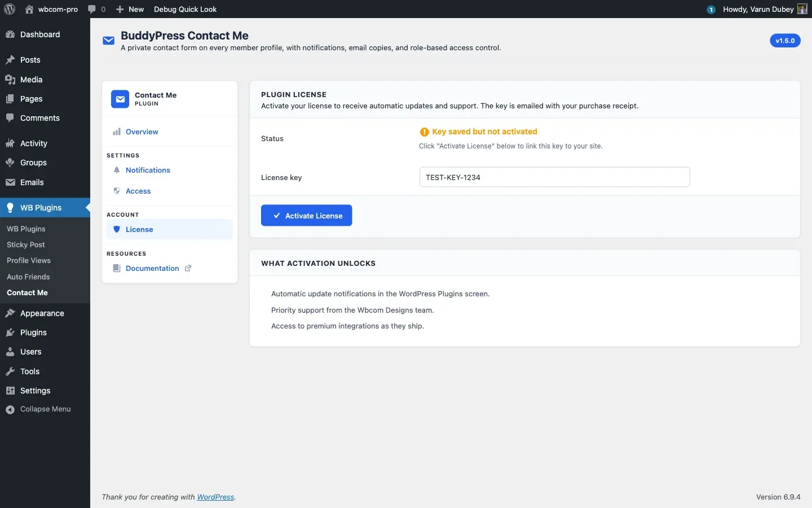The width and height of the screenshot is (812, 508).
Task: Select the Contact Me submenu item
Action: pos(27,292)
